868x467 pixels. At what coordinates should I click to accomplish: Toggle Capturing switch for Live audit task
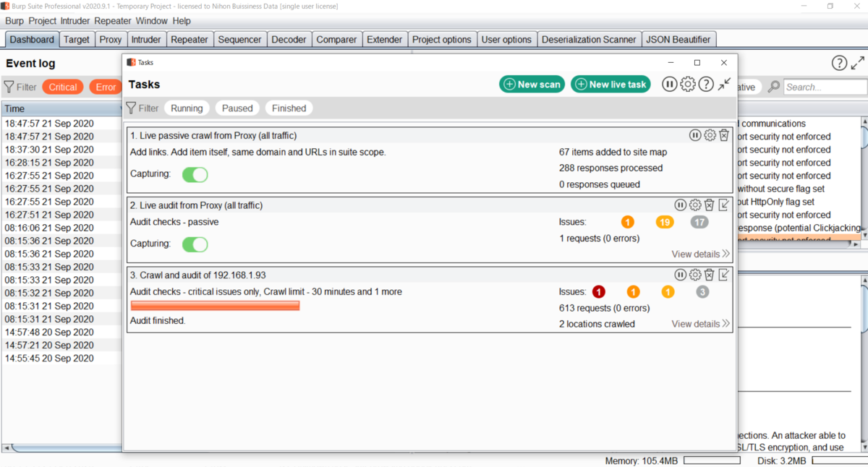(195, 244)
